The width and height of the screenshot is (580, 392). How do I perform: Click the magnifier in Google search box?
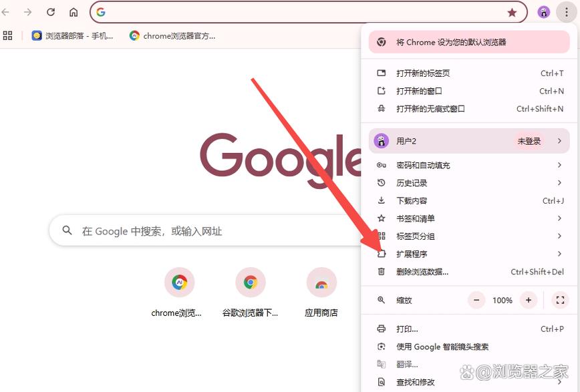tap(67, 230)
